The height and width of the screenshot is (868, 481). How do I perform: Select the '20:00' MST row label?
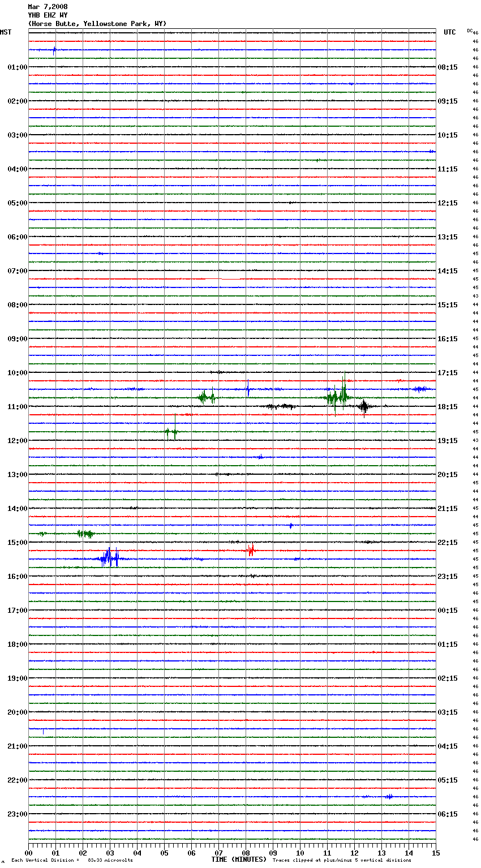click(x=18, y=712)
